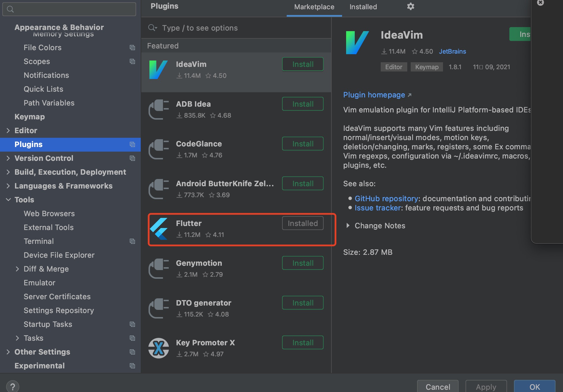Click the project-level icon beside File Colors
Viewport: 563px width, 392px height.
tap(132, 48)
